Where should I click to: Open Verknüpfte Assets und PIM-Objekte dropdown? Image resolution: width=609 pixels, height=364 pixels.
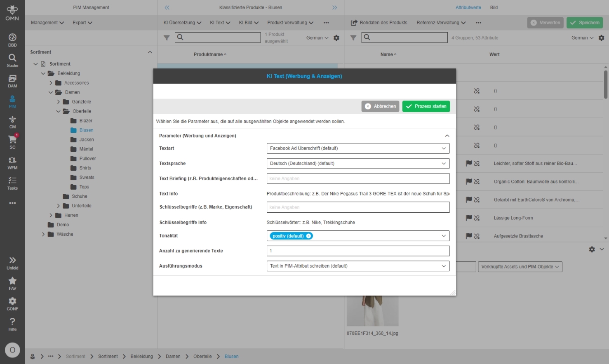coord(520,267)
